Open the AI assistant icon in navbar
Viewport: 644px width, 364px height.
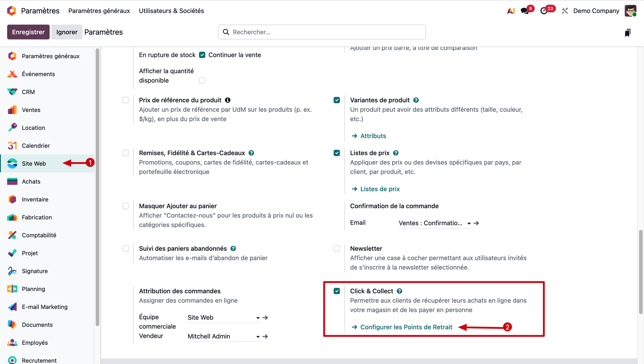511,11
